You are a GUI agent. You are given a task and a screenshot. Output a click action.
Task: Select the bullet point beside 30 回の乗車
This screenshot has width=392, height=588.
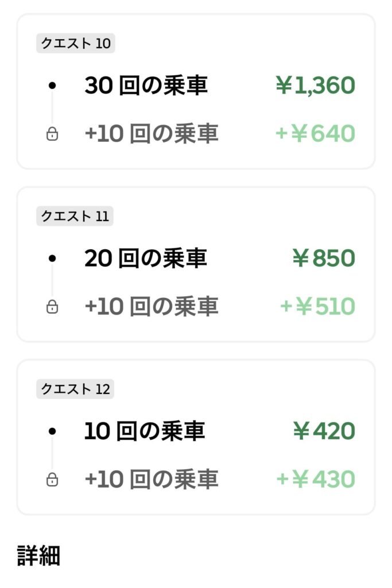click(x=53, y=85)
